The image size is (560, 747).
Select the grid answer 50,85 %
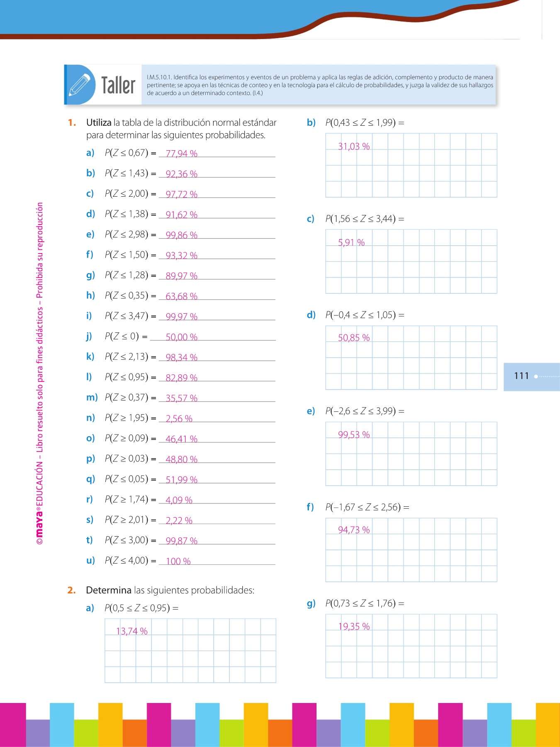click(x=354, y=338)
